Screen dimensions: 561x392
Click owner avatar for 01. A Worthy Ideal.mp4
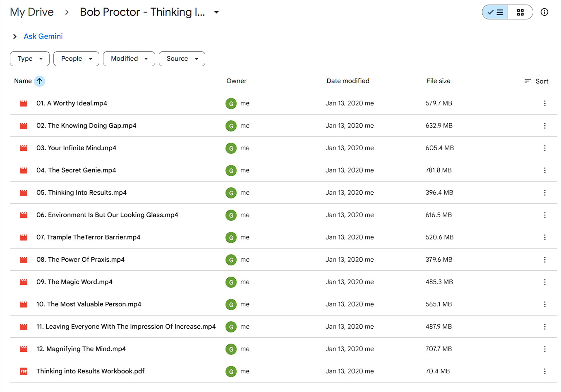point(231,103)
